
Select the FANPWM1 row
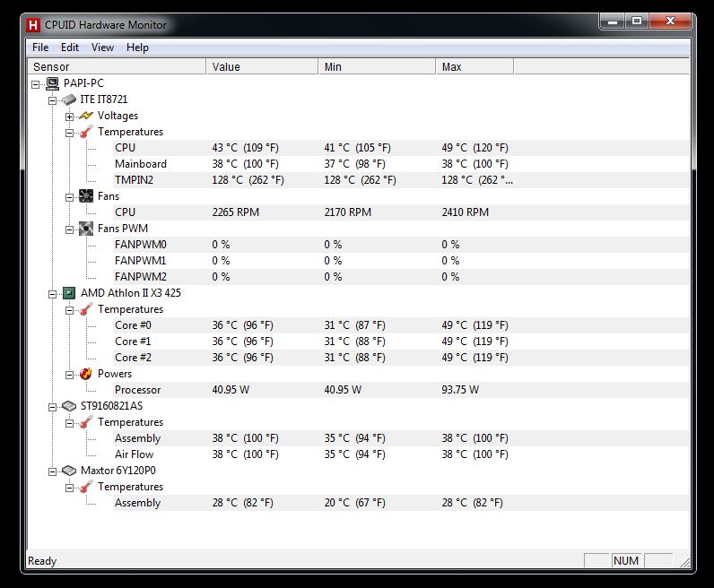tap(401, 261)
